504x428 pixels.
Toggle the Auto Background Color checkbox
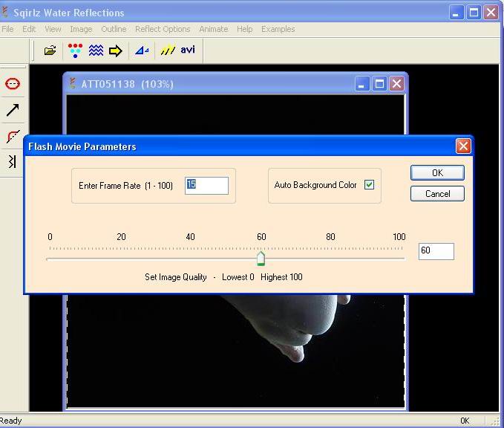(369, 185)
